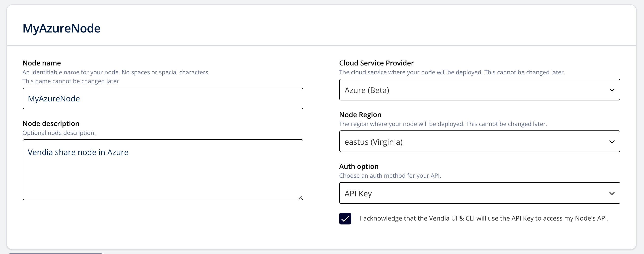Click the Cloud Service Provider label
644x254 pixels.
coord(376,63)
